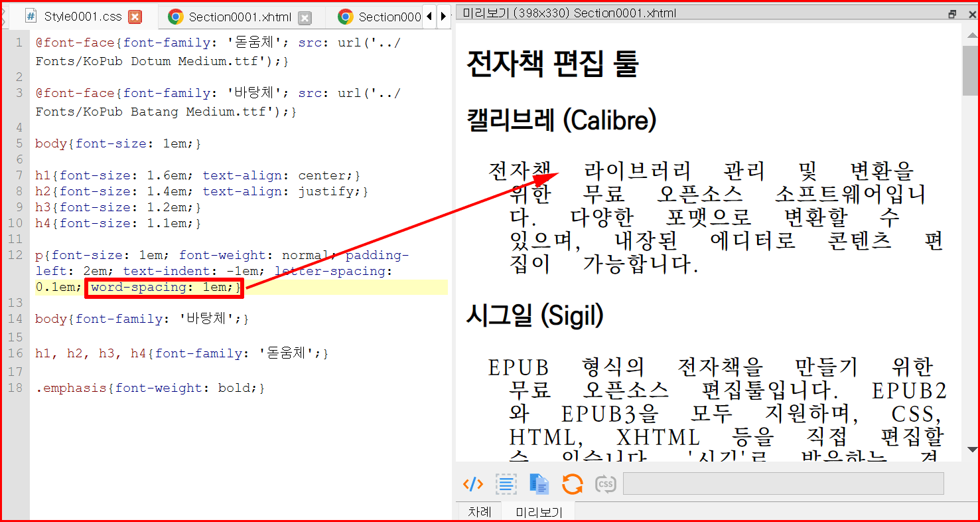Switch to the Style0001.css tab
Screen dimensions: 980x522
84,17
